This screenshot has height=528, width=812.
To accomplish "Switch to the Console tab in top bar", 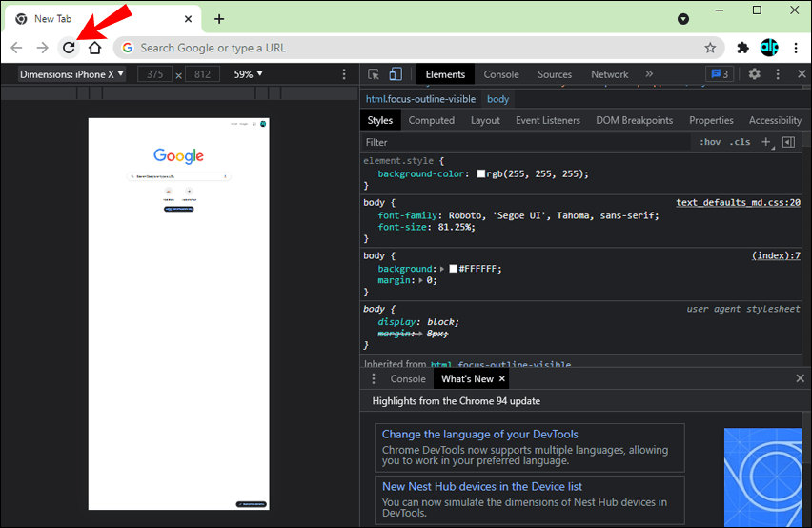I will tap(501, 74).
